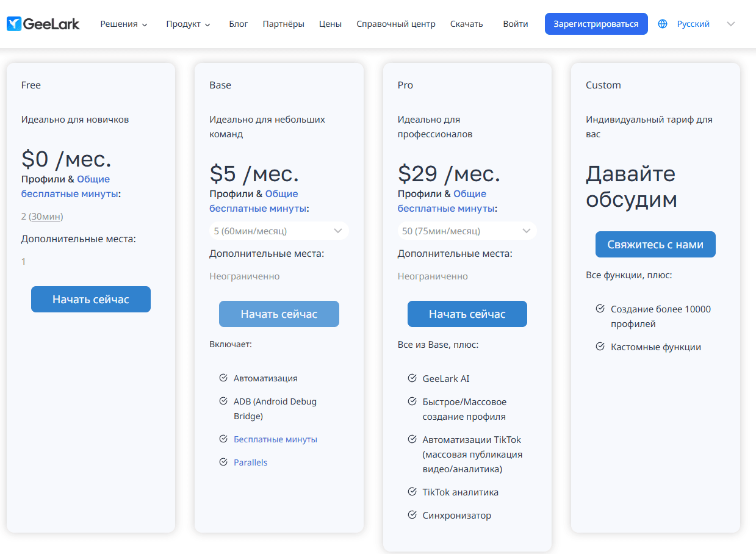Screen dimensions: 756x554
Task: Click the globe language icon
Action: click(663, 24)
